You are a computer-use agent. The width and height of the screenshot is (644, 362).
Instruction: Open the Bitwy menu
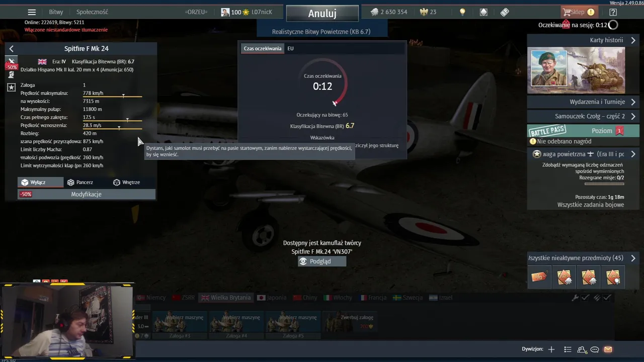pyautogui.click(x=56, y=12)
